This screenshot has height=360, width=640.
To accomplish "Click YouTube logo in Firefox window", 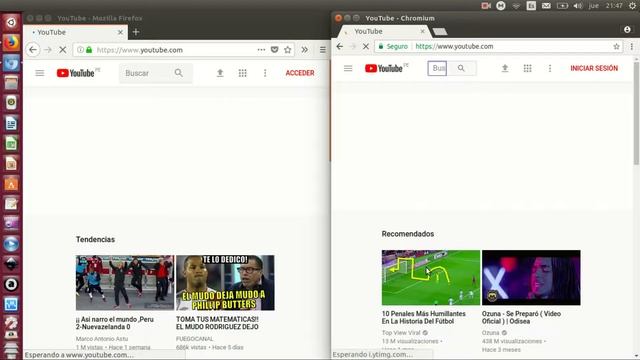I will tap(76, 73).
